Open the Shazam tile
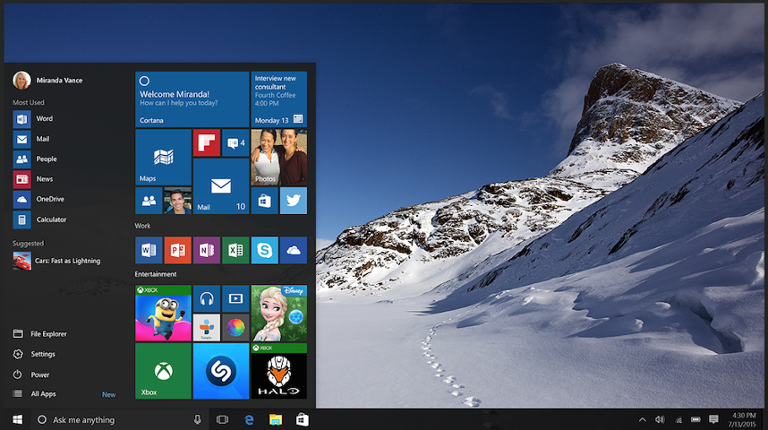 [220, 371]
